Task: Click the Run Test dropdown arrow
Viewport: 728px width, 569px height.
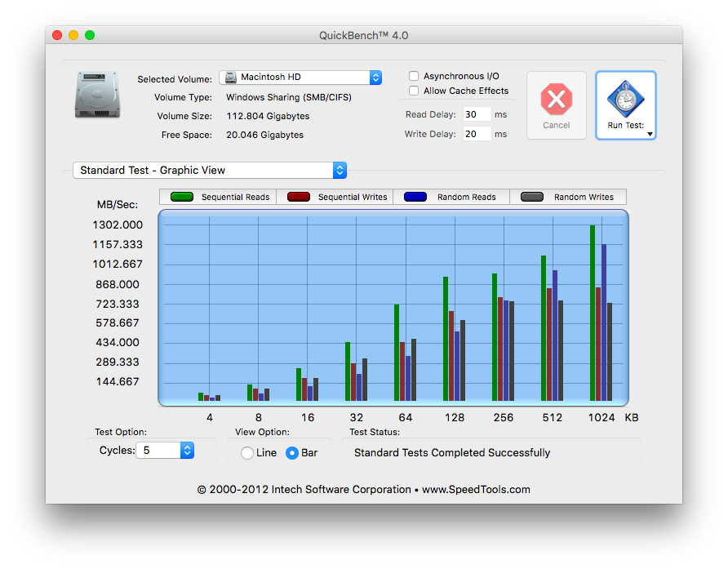Action: pos(650,134)
